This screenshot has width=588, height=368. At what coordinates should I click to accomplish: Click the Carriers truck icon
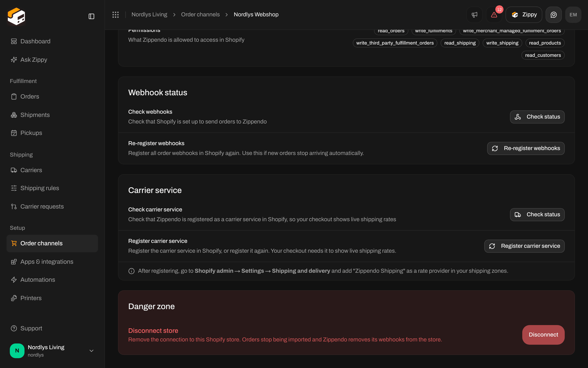[14, 170]
